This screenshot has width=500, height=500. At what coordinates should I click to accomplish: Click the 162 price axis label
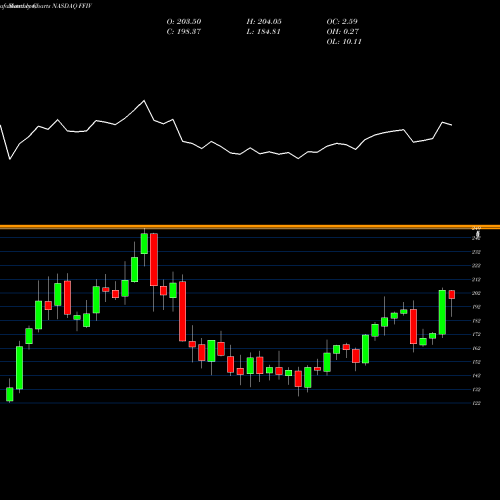(476, 348)
